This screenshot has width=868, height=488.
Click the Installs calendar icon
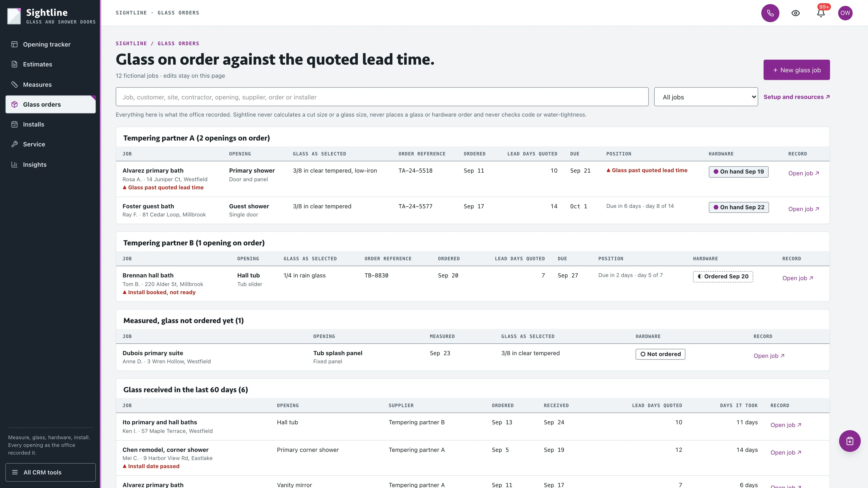pyautogui.click(x=14, y=124)
